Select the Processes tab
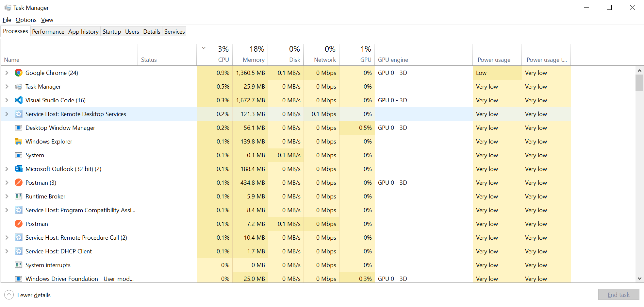Screen dimensions: 644x307 click(15, 31)
